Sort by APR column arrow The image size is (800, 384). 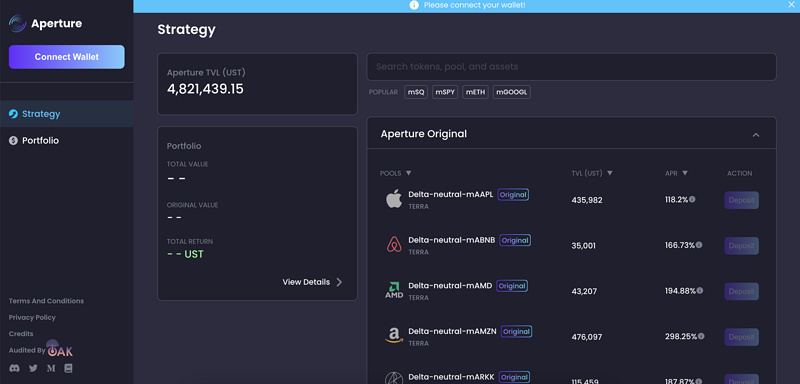[685, 173]
